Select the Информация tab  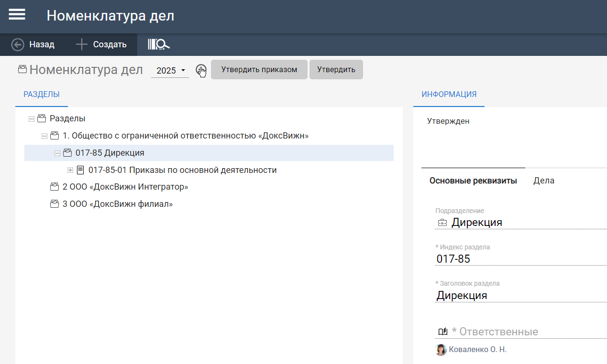pos(449,94)
